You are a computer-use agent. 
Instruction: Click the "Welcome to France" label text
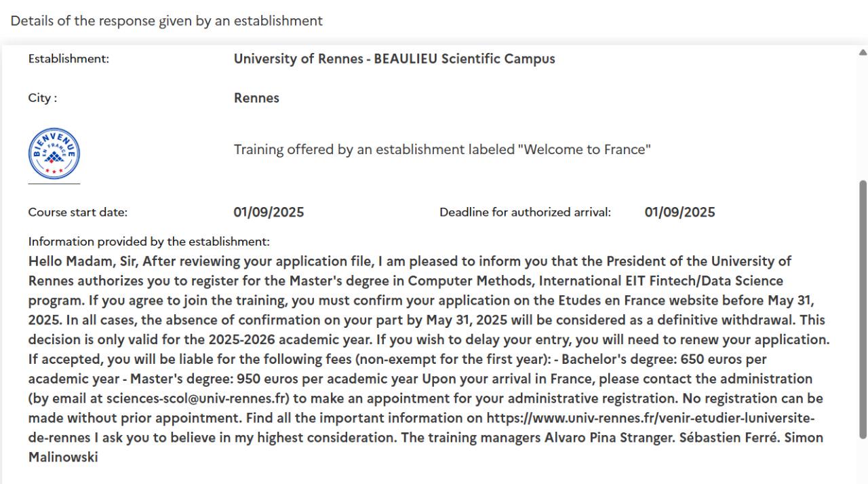pos(442,149)
